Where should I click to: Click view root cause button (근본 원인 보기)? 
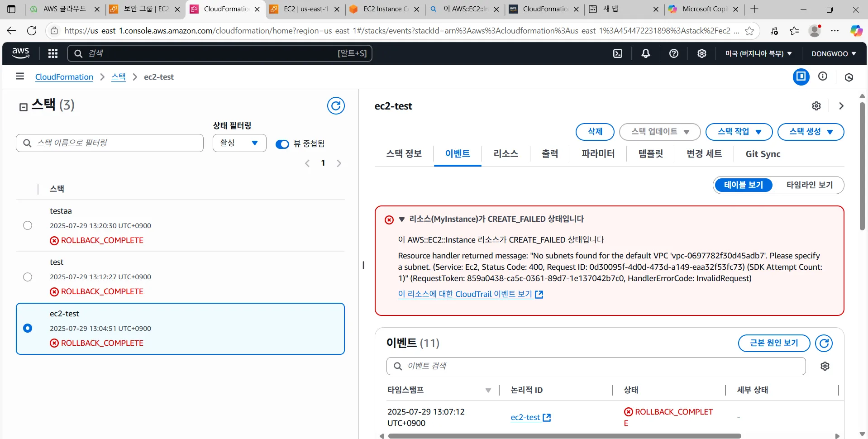(x=774, y=343)
